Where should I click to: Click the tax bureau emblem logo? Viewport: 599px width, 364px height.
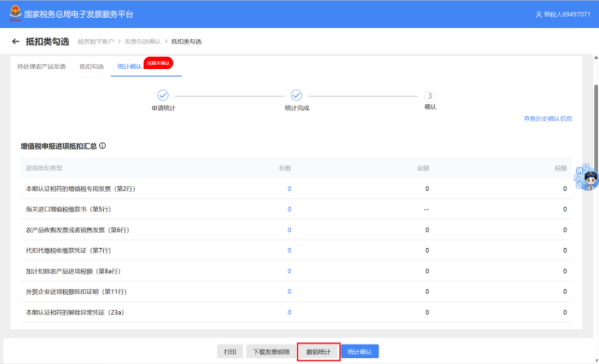tap(16, 13)
